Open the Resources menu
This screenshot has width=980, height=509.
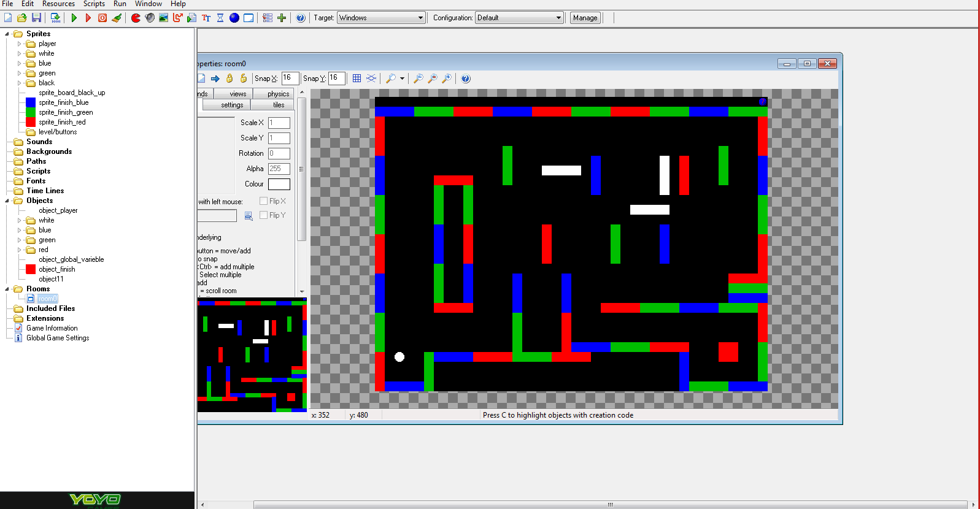coord(58,4)
